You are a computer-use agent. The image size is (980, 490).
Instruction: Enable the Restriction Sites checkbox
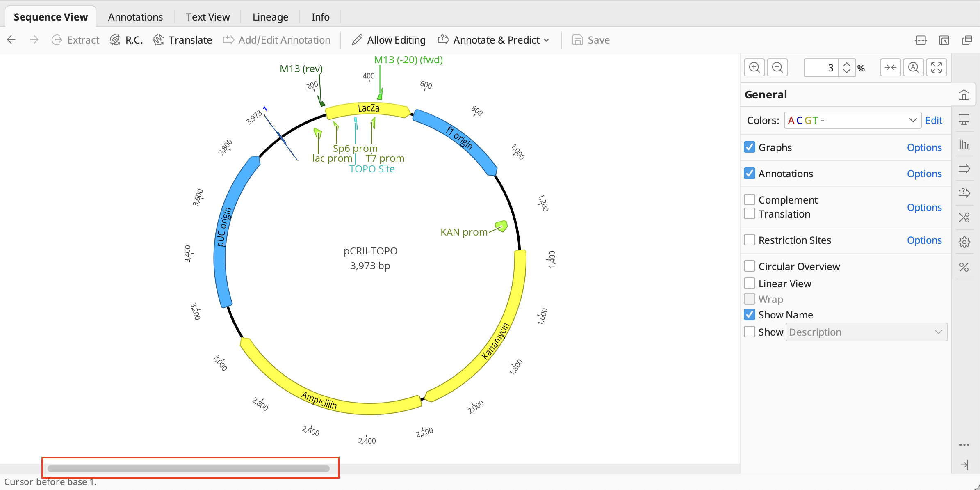point(750,240)
